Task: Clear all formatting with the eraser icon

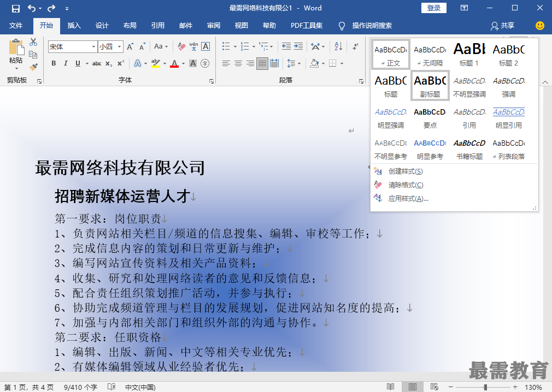Action: pyautogui.click(x=181, y=46)
